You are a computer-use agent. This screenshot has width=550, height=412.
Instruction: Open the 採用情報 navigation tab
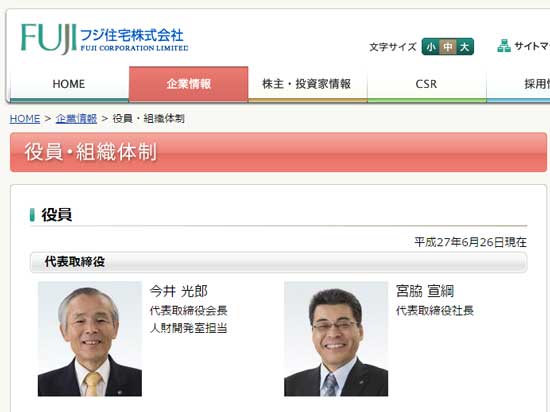(x=518, y=84)
